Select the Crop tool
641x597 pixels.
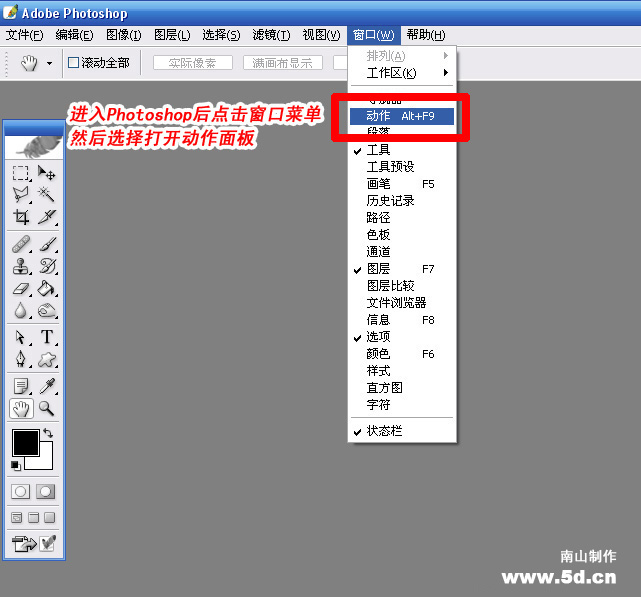(20, 217)
